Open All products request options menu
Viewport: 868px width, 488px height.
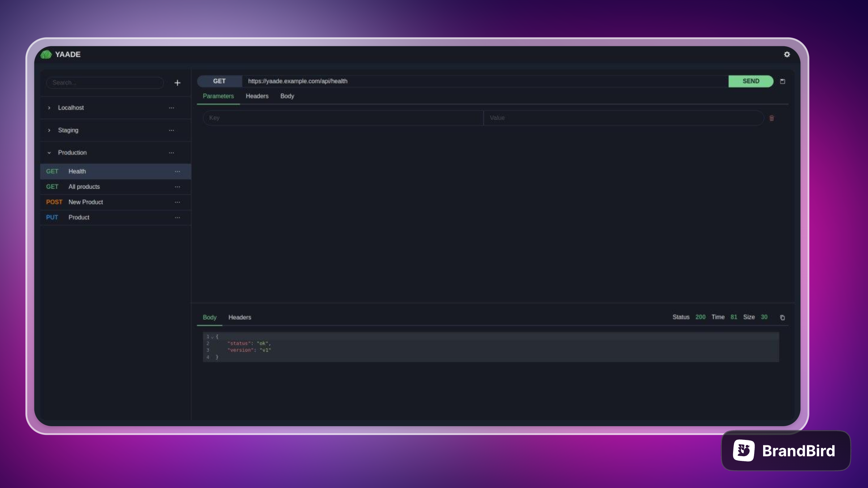tap(177, 187)
